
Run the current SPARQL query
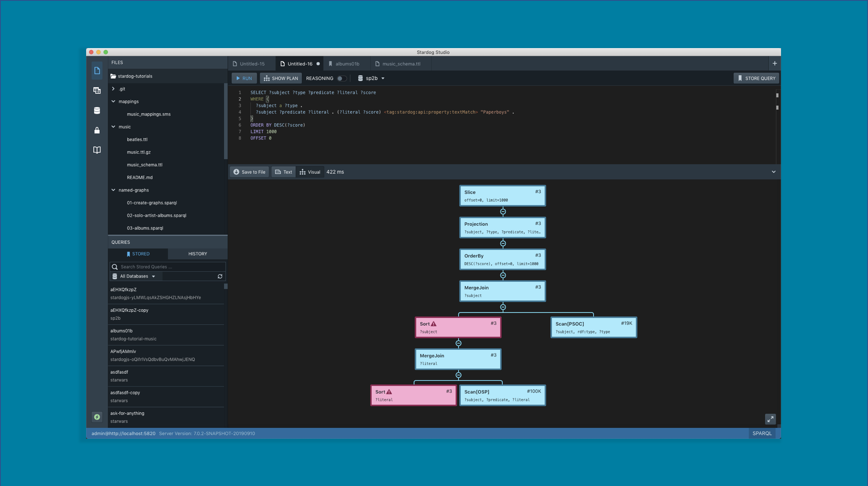[244, 78]
